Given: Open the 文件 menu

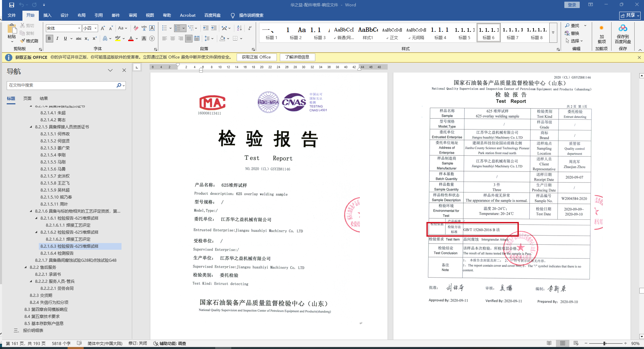Looking at the screenshot, I should point(12,15).
